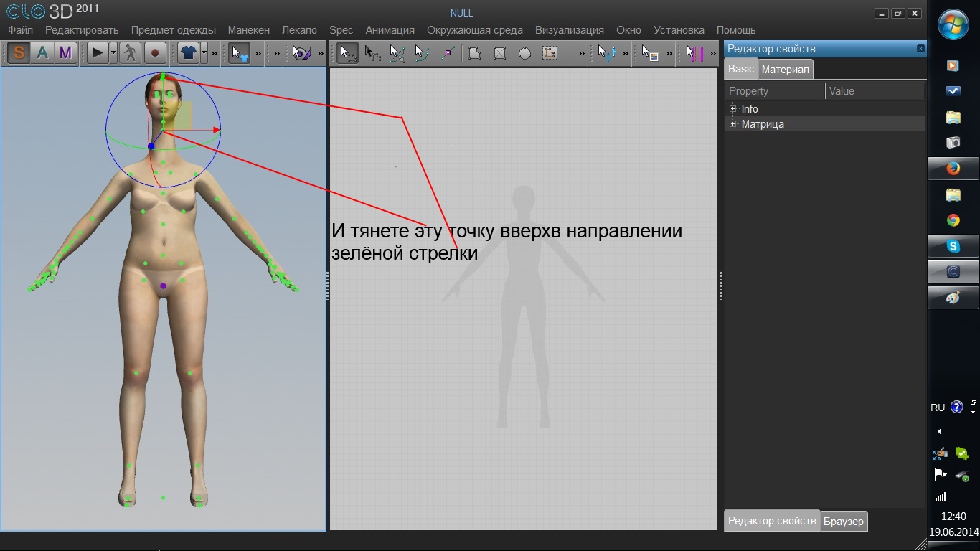Viewport: 980px width, 551px height.
Task: Select the polygon pattern drawing tool
Action: 474,53
